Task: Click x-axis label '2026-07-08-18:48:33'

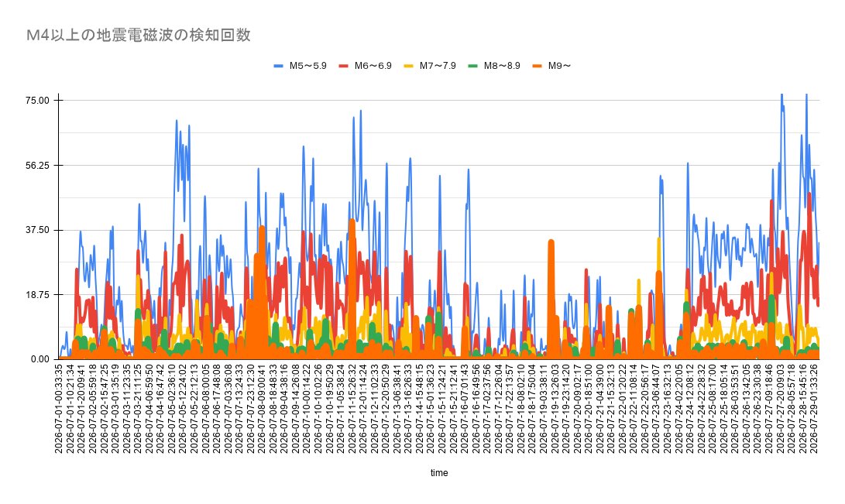Action: [x=273, y=409]
